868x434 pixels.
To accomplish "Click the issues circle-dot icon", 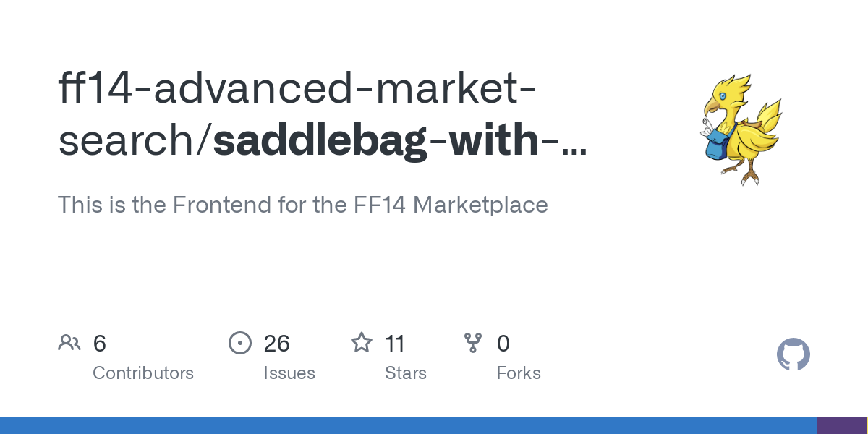I will click(240, 342).
